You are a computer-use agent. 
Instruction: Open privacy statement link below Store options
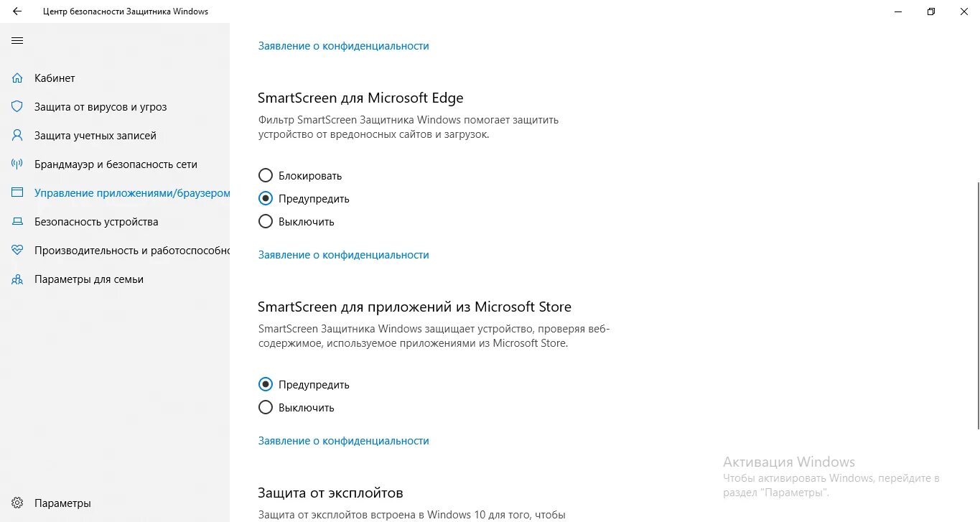[x=343, y=441]
